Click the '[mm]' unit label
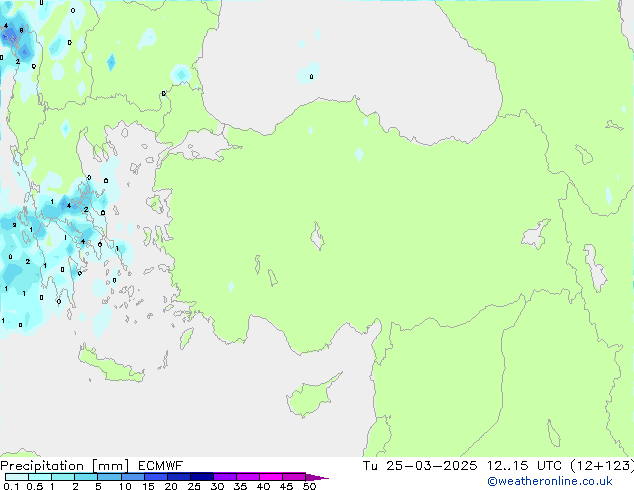The height and width of the screenshot is (490, 634). click(x=110, y=466)
